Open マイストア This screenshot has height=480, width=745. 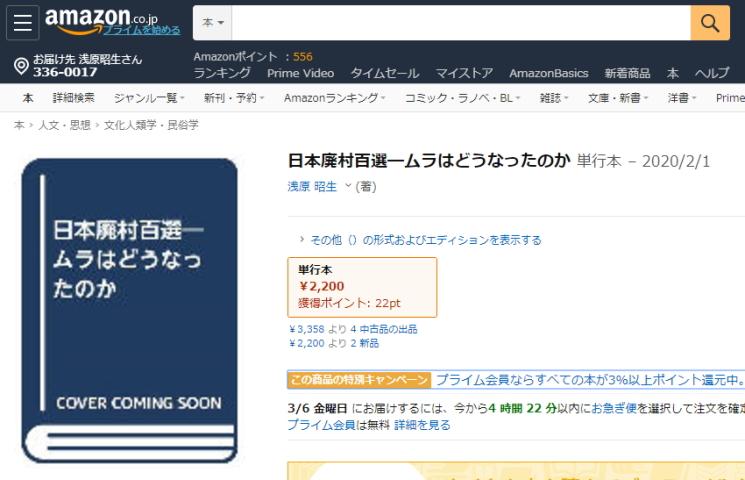coord(464,73)
